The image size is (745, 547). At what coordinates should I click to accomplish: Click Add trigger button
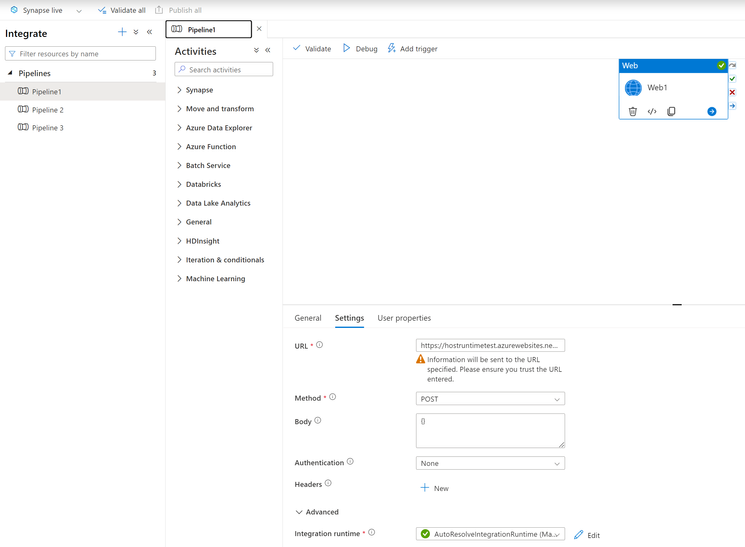point(412,48)
